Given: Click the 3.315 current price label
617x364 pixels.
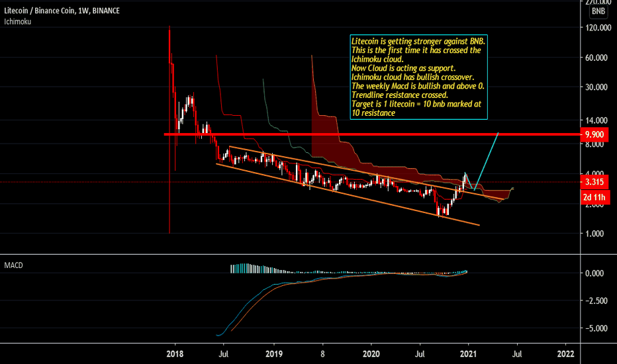Looking at the screenshot, I should click(594, 182).
